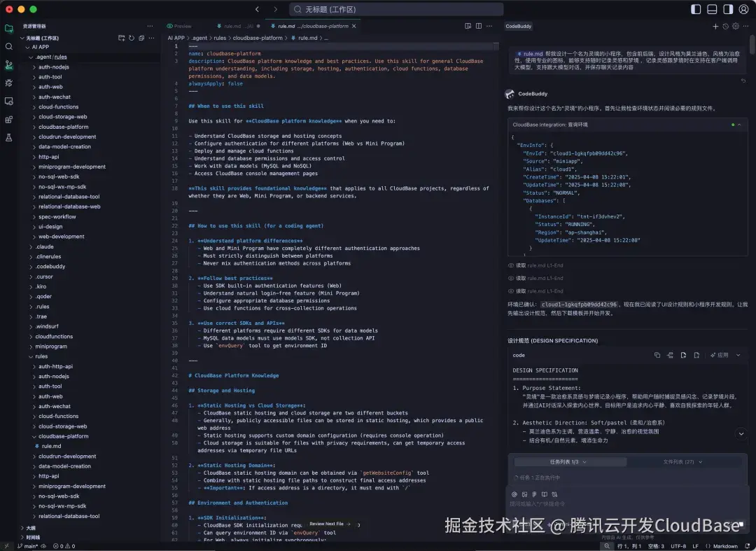The height and width of the screenshot is (551, 756).
Task: Switch to the Preview tab
Action: tap(182, 25)
